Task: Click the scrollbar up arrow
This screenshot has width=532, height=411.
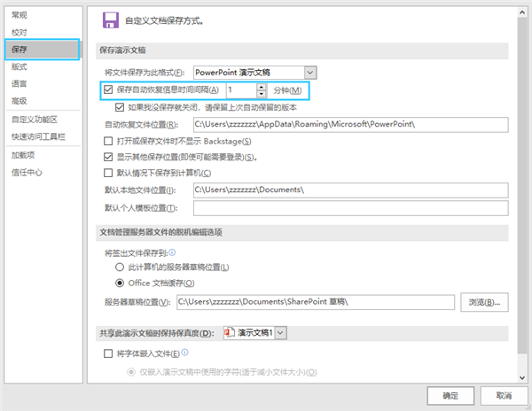Action: (x=522, y=12)
